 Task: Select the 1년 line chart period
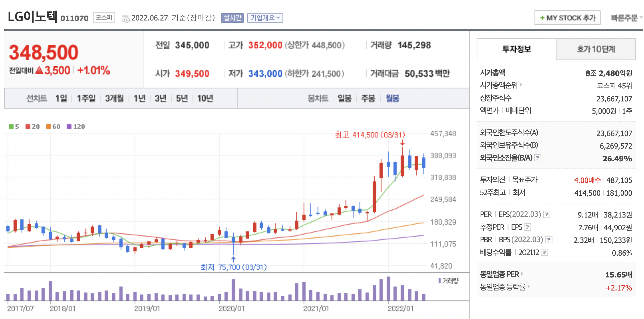pos(139,98)
